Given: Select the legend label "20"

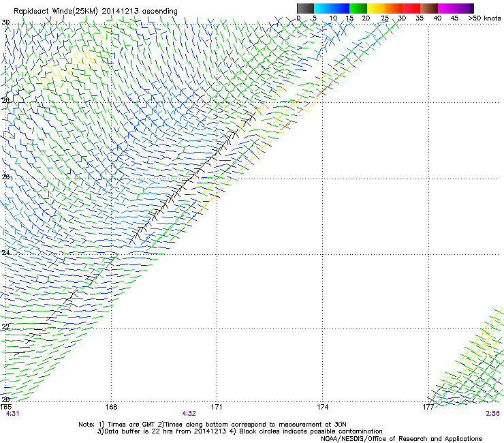Looking at the screenshot, I should point(366,18).
